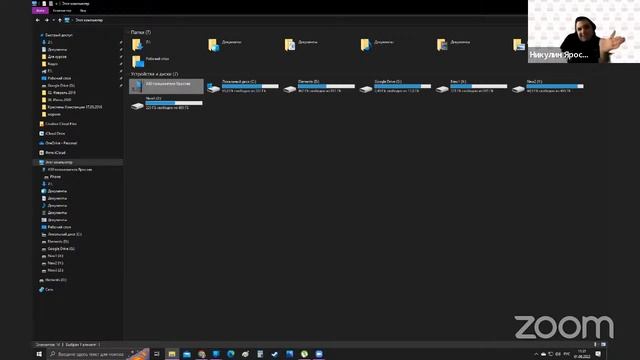Open New3 drive in navigation tree
The width and height of the screenshot is (640, 360).
tap(55, 270)
